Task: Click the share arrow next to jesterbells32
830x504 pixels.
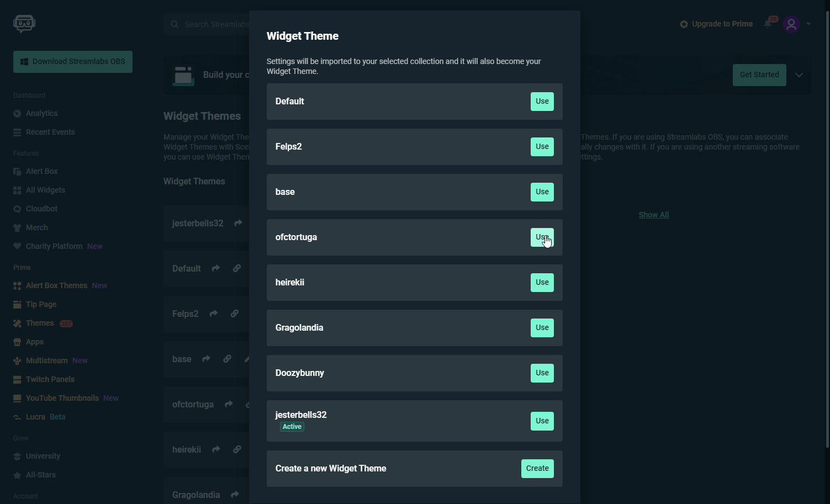Action: tap(238, 223)
